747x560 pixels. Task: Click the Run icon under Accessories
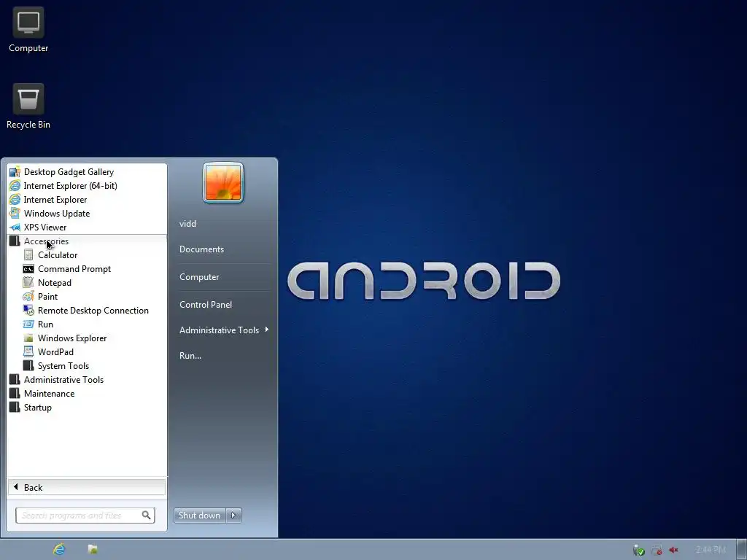coord(28,324)
